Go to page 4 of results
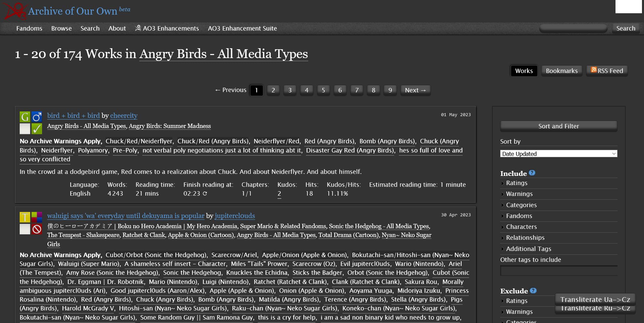 coord(307,90)
